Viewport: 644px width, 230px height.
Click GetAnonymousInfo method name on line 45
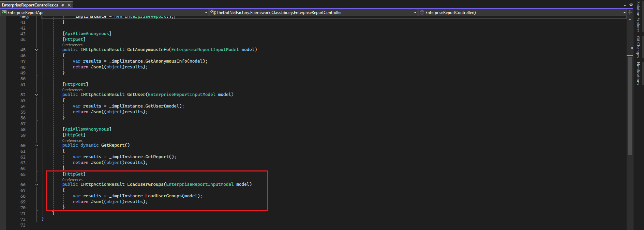(148, 50)
